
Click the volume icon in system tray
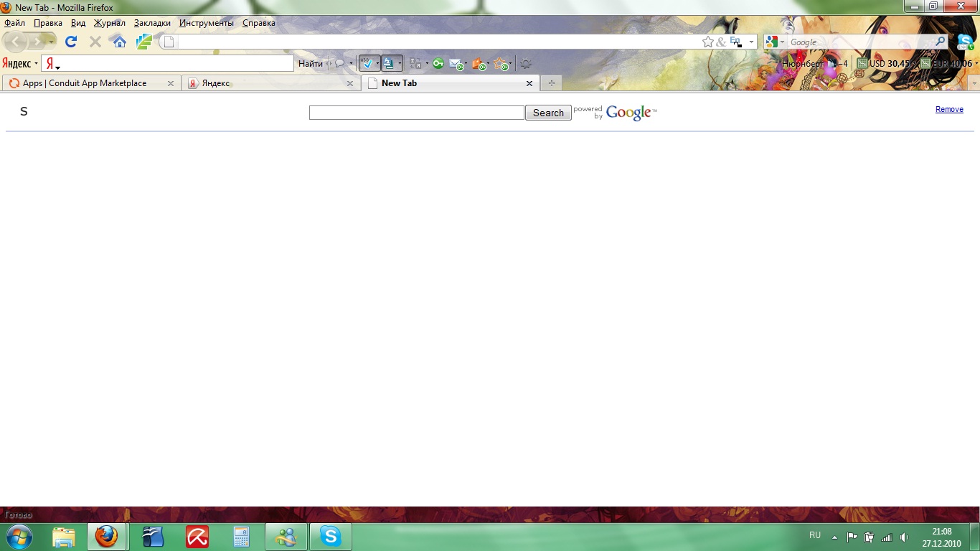coord(904,537)
